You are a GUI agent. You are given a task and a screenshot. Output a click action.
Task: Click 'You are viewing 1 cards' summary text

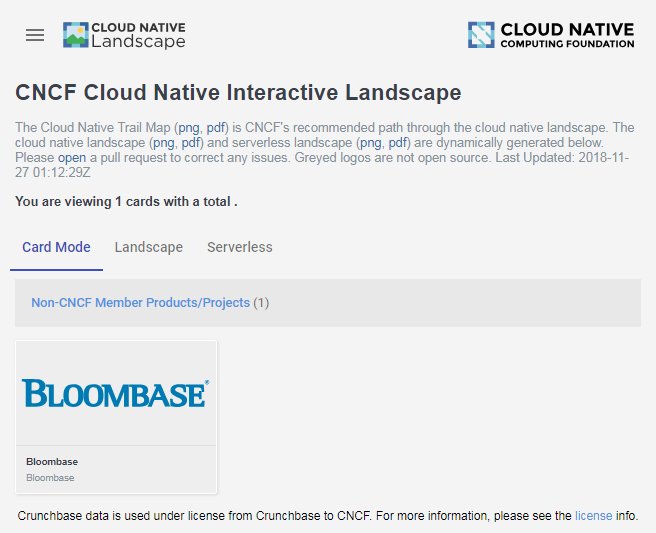[x=126, y=202]
